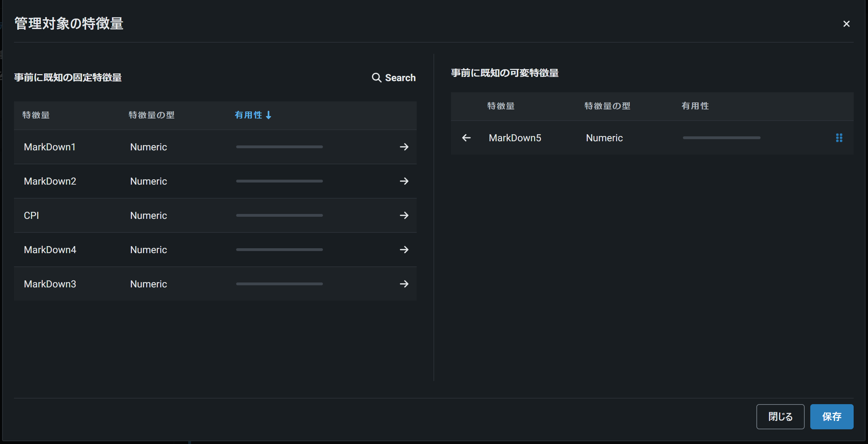The height and width of the screenshot is (444, 868).
Task: Click MarkDown1 importance bar
Action: click(279, 147)
